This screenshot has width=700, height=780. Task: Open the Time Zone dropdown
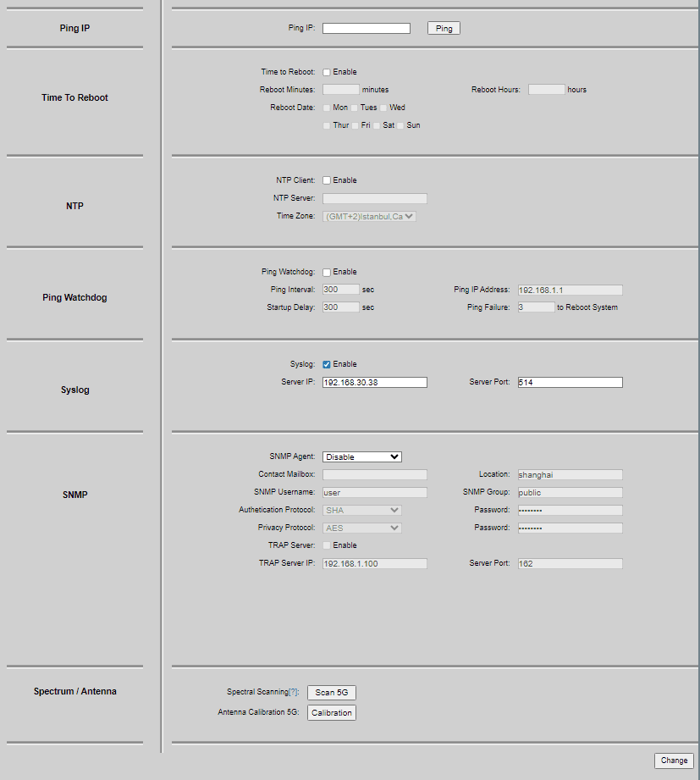click(x=369, y=216)
